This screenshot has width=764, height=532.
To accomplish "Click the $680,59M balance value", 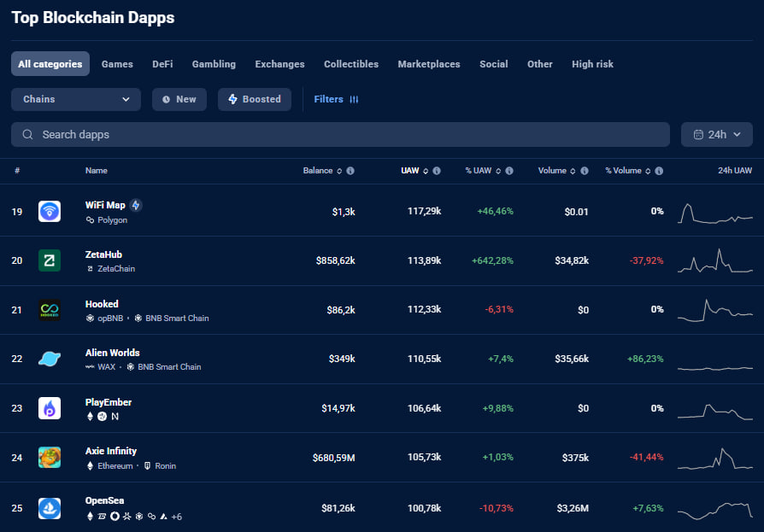I will [334, 458].
